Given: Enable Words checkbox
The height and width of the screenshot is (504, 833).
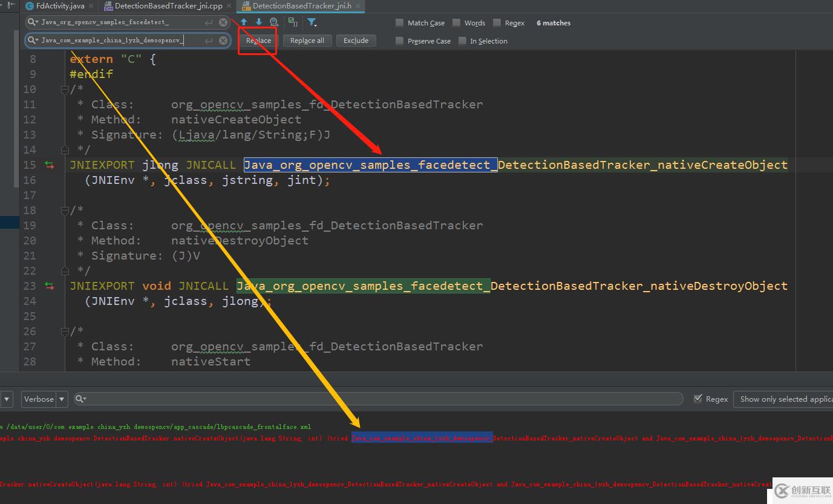Looking at the screenshot, I should point(456,23).
